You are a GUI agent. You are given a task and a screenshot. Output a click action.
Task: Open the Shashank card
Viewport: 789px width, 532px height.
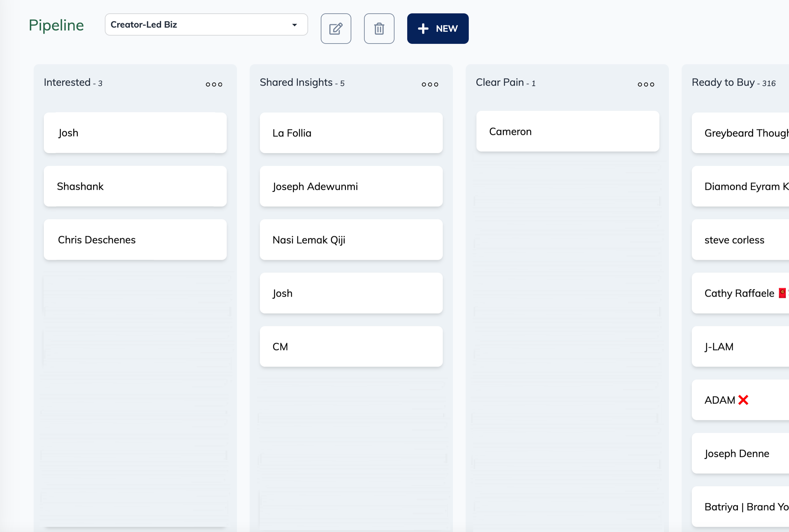135,186
